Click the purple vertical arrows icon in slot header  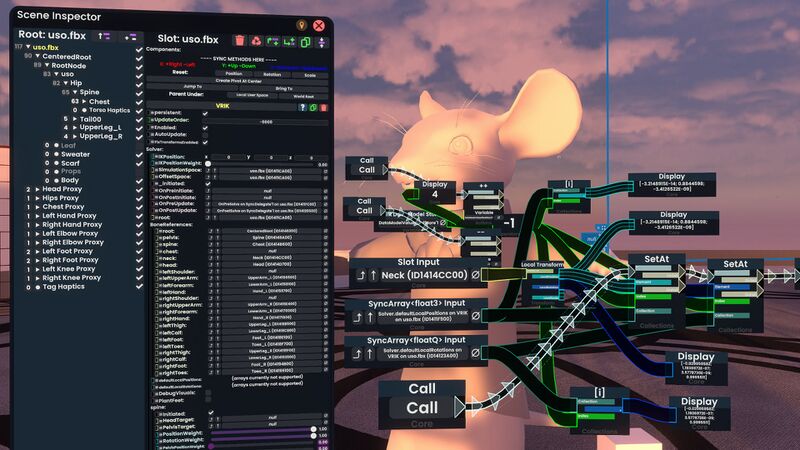click(322, 42)
